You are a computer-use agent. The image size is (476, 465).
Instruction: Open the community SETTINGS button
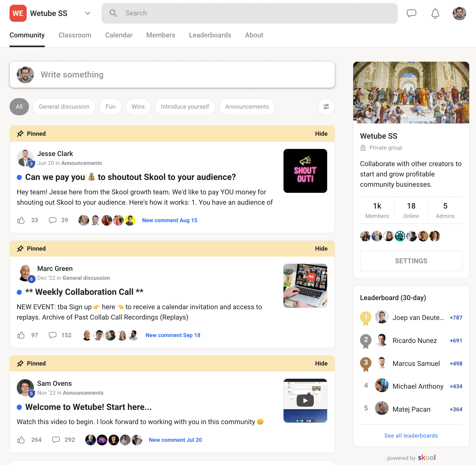411,261
